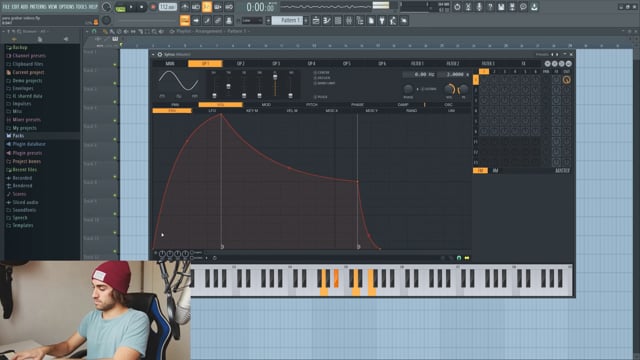Click the stop button in transport
The image size is (640, 360).
pos(142,7)
